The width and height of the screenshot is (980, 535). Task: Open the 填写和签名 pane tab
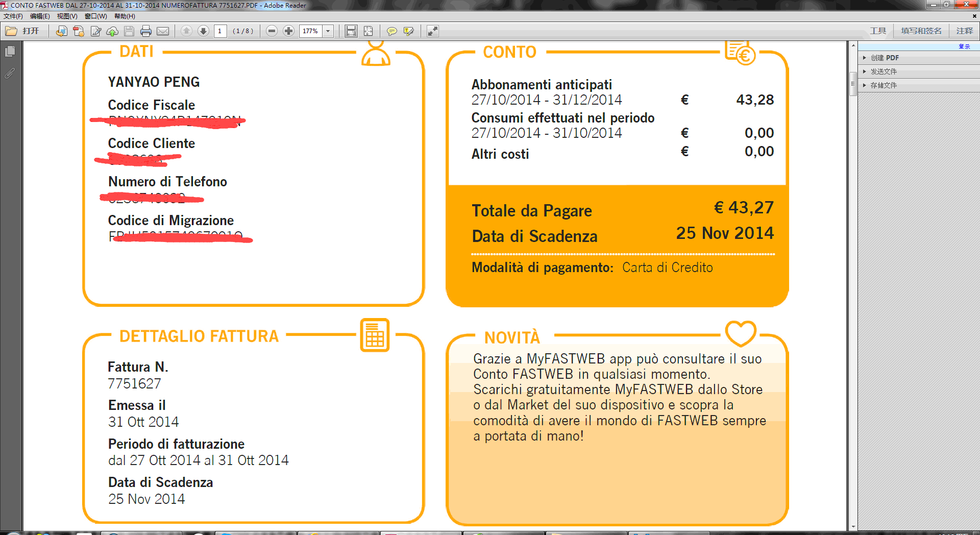pos(921,31)
